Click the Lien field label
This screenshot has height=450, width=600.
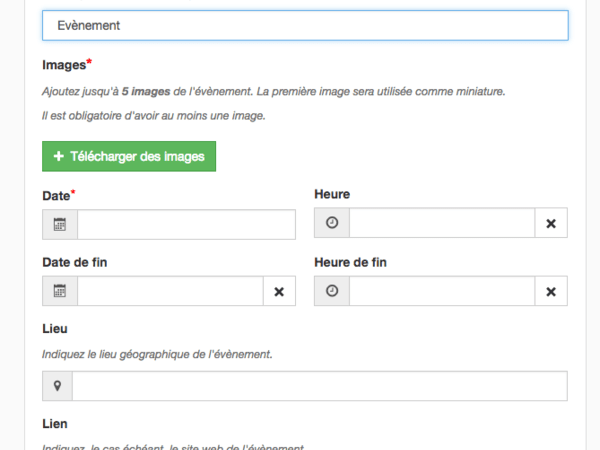(x=55, y=424)
